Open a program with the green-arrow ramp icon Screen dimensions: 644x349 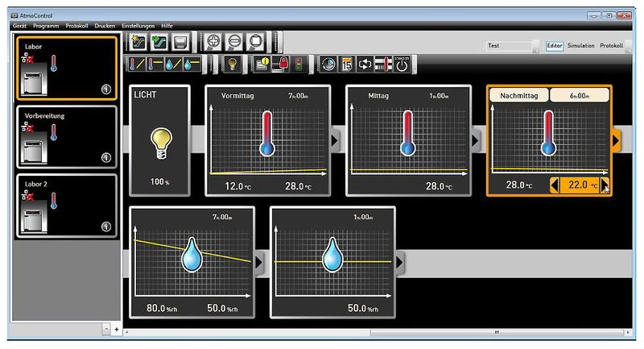159,43
